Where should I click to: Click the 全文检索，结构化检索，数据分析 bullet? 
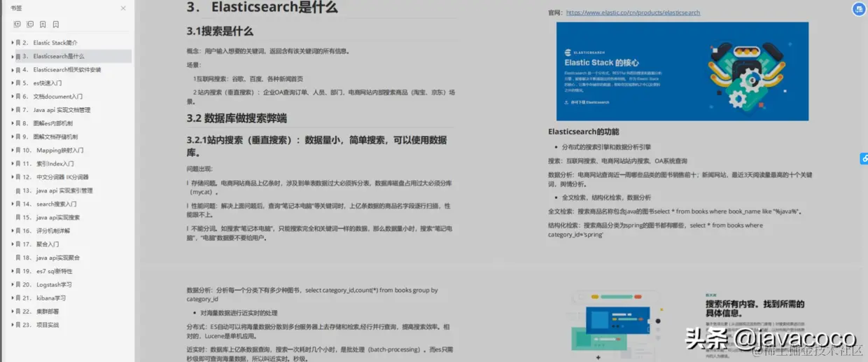click(x=606, y=197)
